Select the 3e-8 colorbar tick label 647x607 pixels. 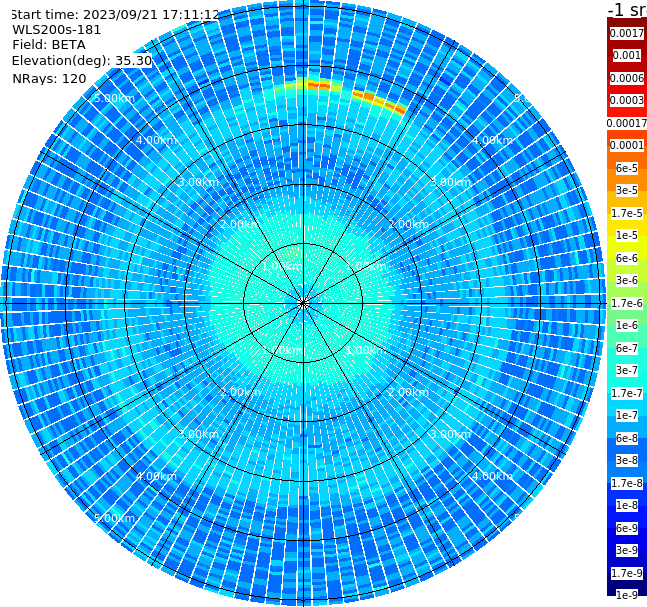tap(627, 460)
